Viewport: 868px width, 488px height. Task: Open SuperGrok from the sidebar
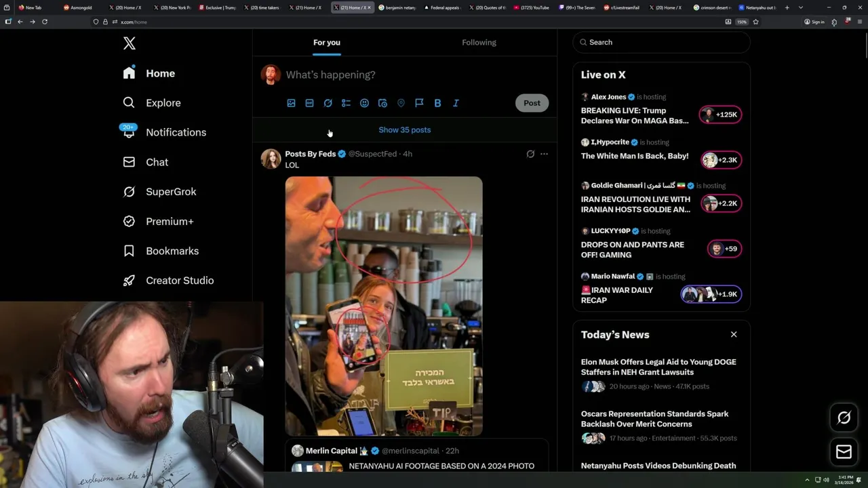pyautogui.click(x=159, y=192)
